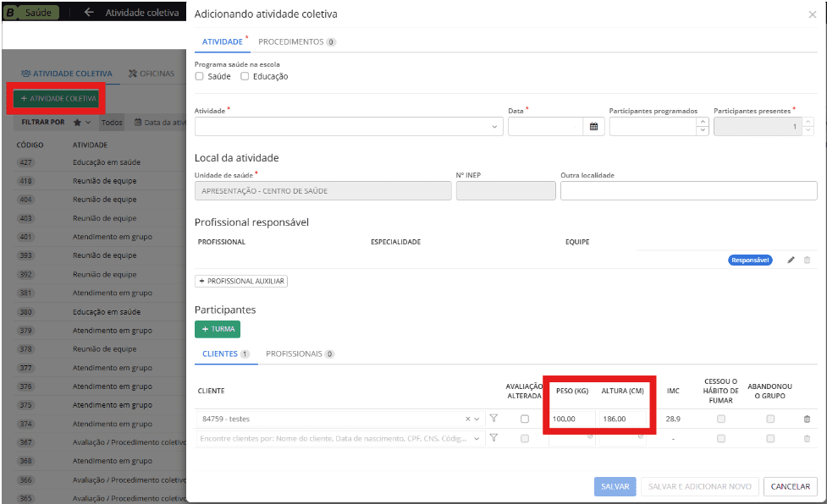Screen dimensions: 827x504
Task: Expand the 'Atividade' dropdown
Action: (x=495, y=127)
